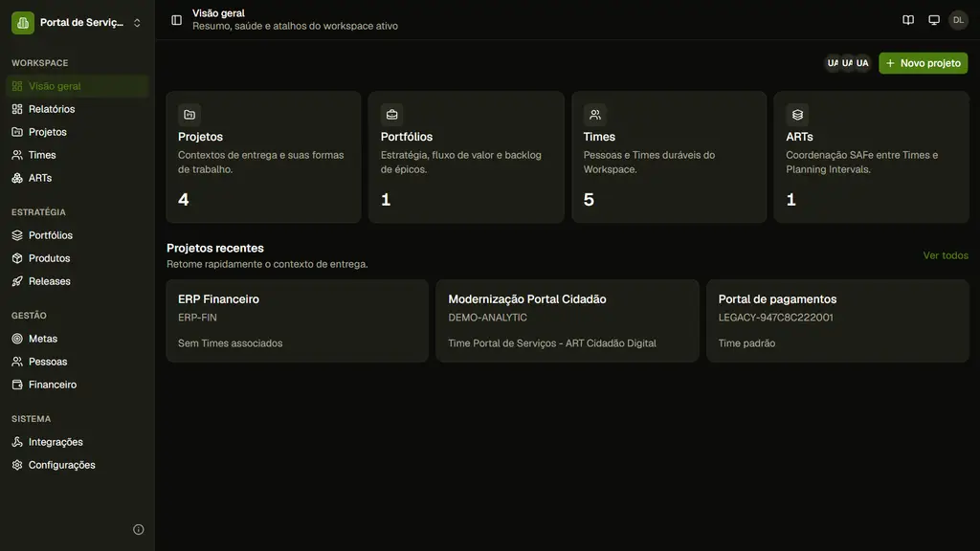Click the Releases rocket icon
Image resolution: width=980 pixels, height=551 pixels.
[17, 281]
